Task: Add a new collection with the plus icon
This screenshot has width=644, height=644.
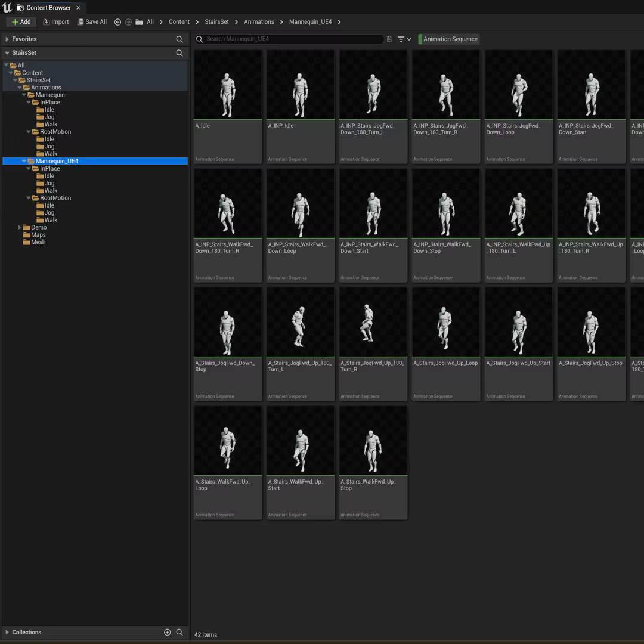Action: [x=168, y=632]
